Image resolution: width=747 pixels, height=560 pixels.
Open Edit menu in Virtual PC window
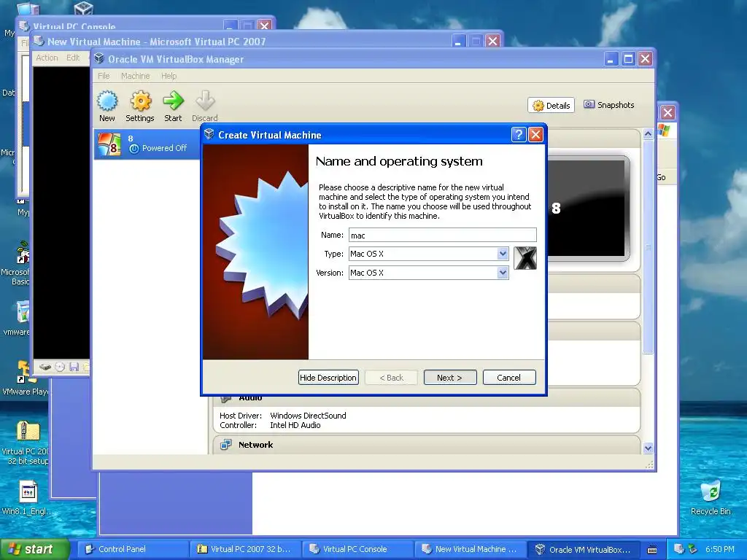click(73, 58)
